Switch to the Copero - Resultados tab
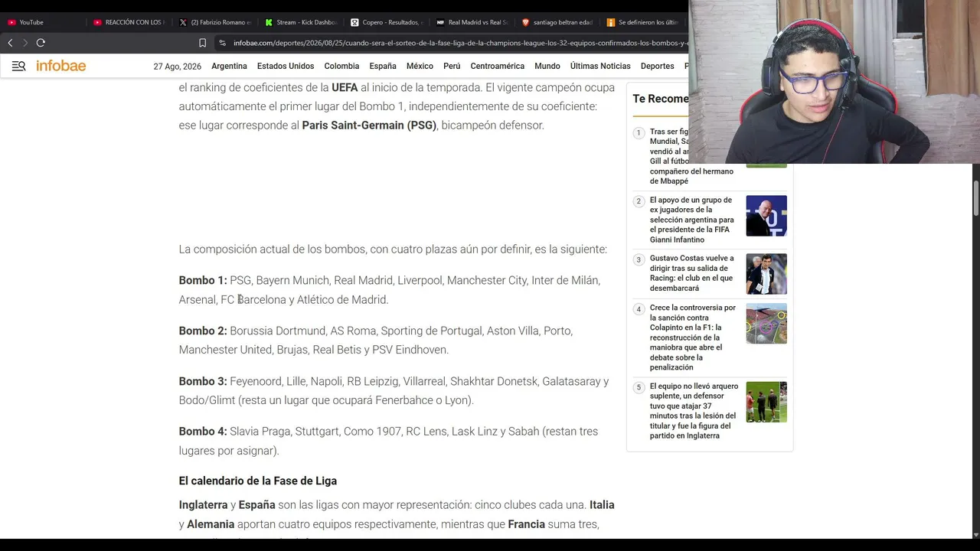980x551 pixels. coord(387,22)
